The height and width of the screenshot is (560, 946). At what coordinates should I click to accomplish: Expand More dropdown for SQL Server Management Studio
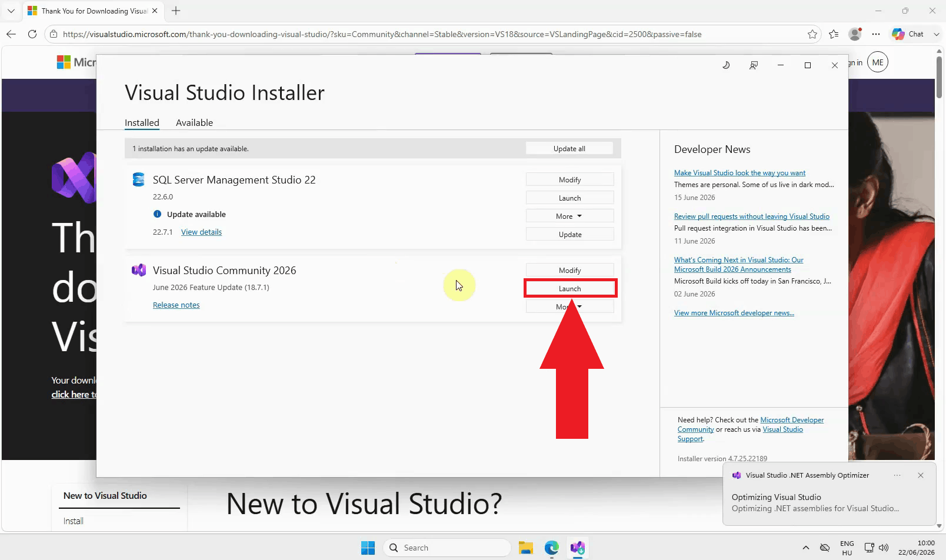click(569, 216)
